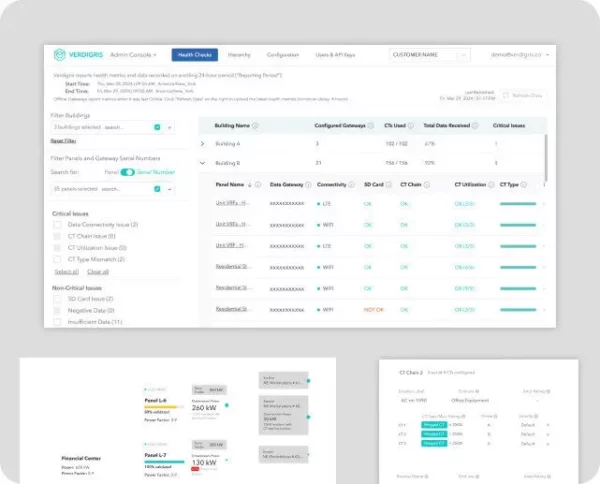The image size is (600, 484).
Task: Expand the Building A row
Action: point(202,144)
